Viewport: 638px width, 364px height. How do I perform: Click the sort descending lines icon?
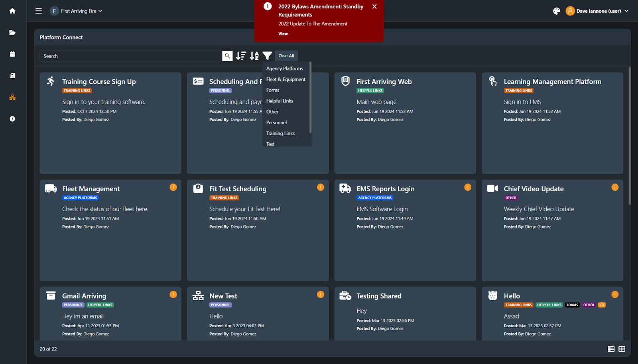coord(241,56)
